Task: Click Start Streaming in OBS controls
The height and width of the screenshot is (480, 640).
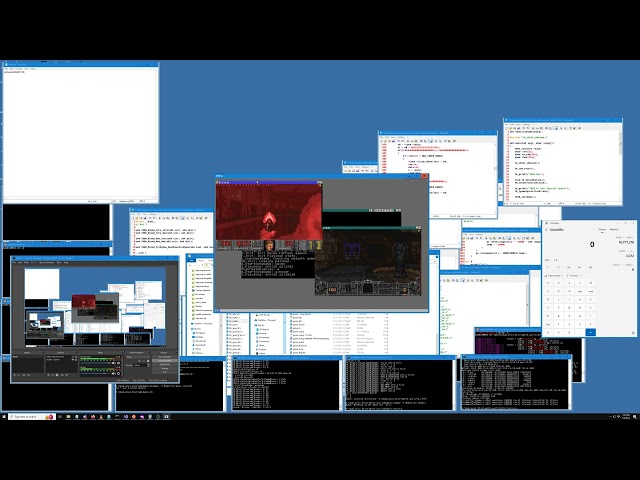Action: (165, 357)
